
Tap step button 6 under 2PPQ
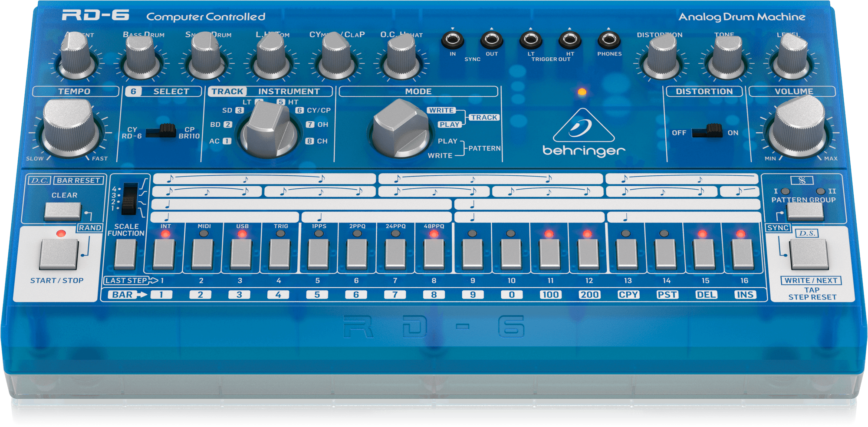(x=357, y=253)
